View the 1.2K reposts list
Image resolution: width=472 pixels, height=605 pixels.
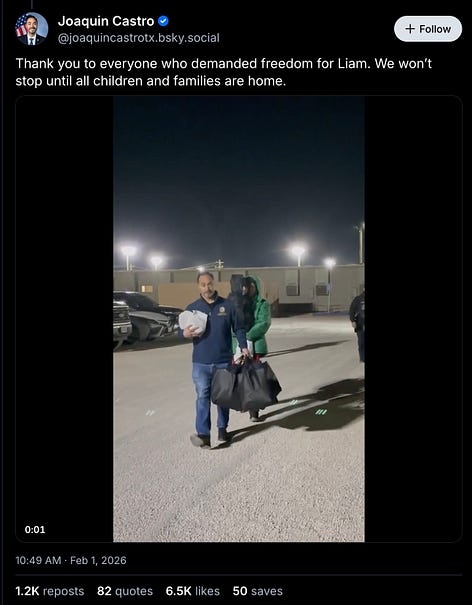50,591
